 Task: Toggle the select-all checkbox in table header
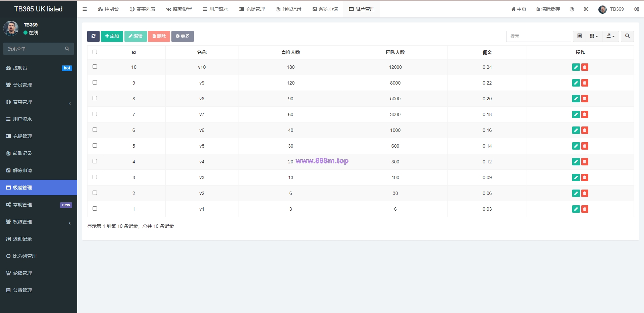(95, 52)
